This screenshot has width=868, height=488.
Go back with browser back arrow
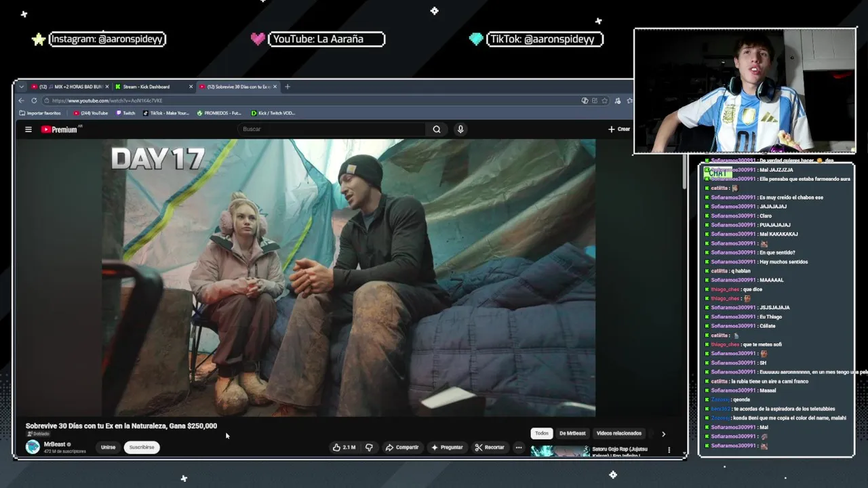tap(21, 100)
